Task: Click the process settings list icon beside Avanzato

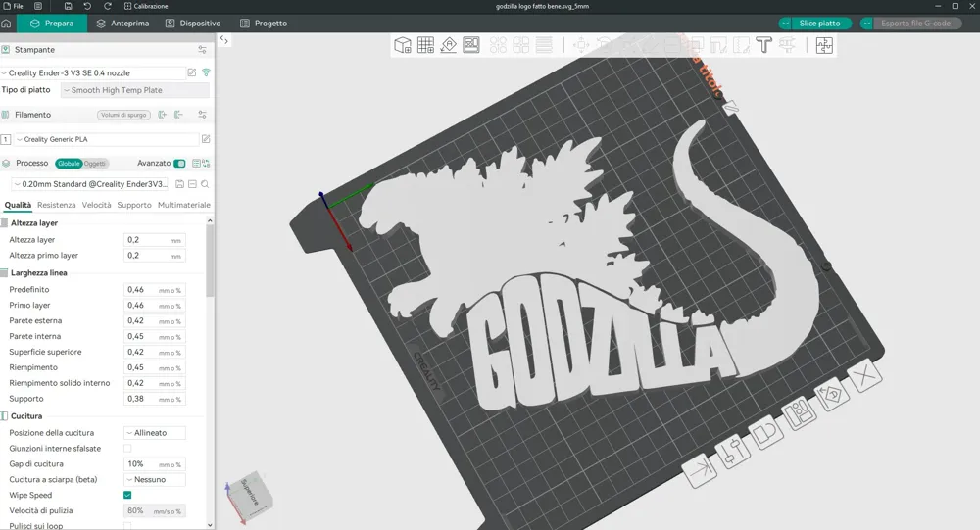Action: click(196, 164)
